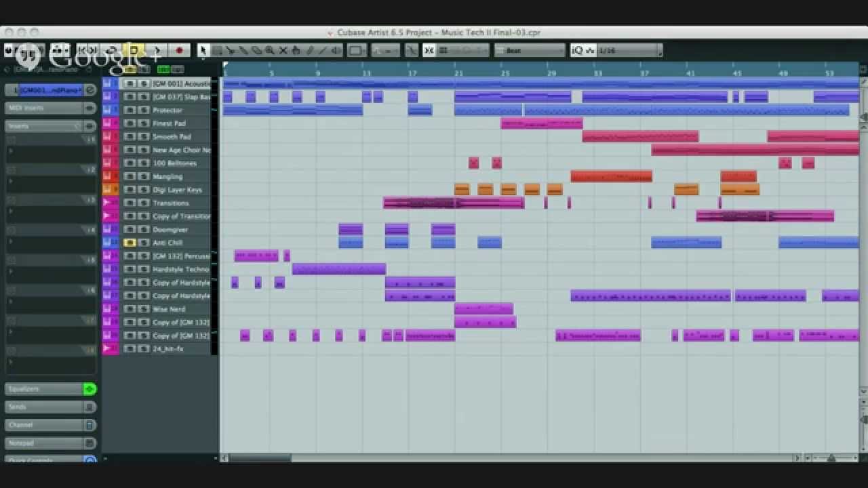Open the Beat grid type dropdown
Screen dimensions: 868x488
tap(529, 50)
